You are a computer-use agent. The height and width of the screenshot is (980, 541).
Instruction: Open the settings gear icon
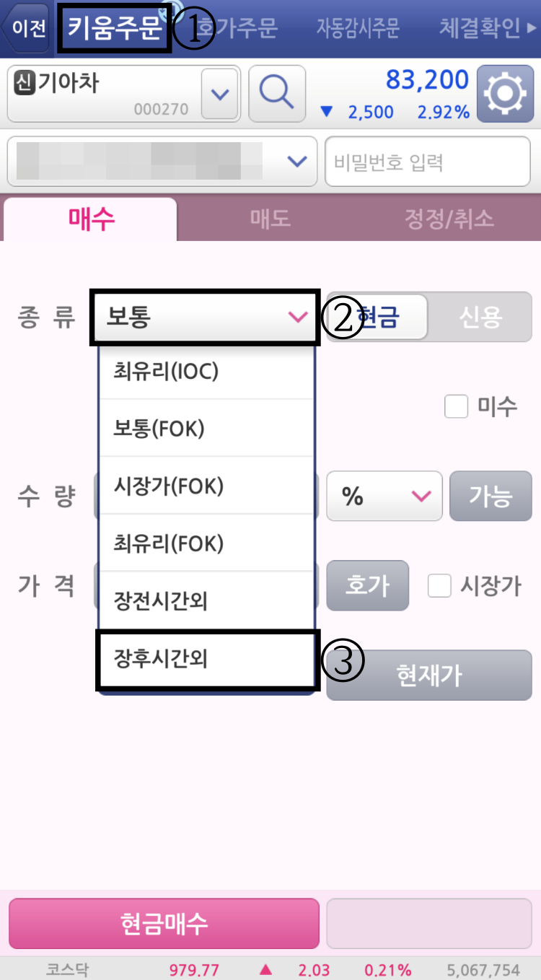(x=505, y=94)
